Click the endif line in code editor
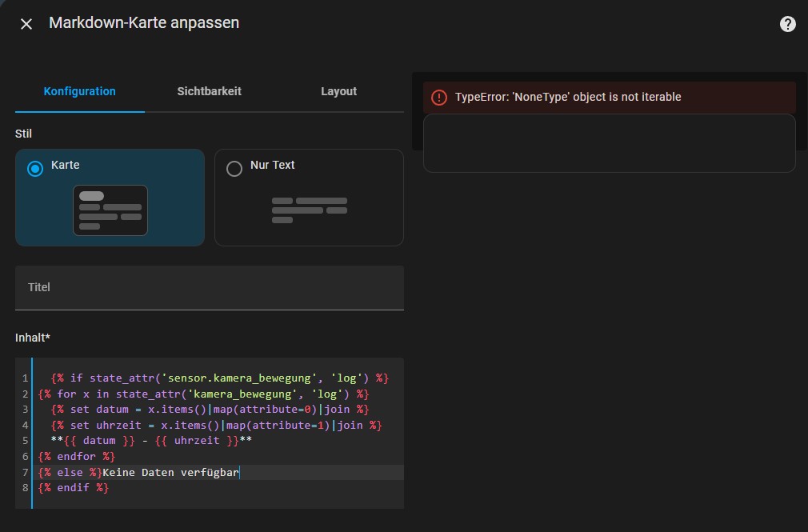Viewport: 808px width, 532px height. (73, 487)
